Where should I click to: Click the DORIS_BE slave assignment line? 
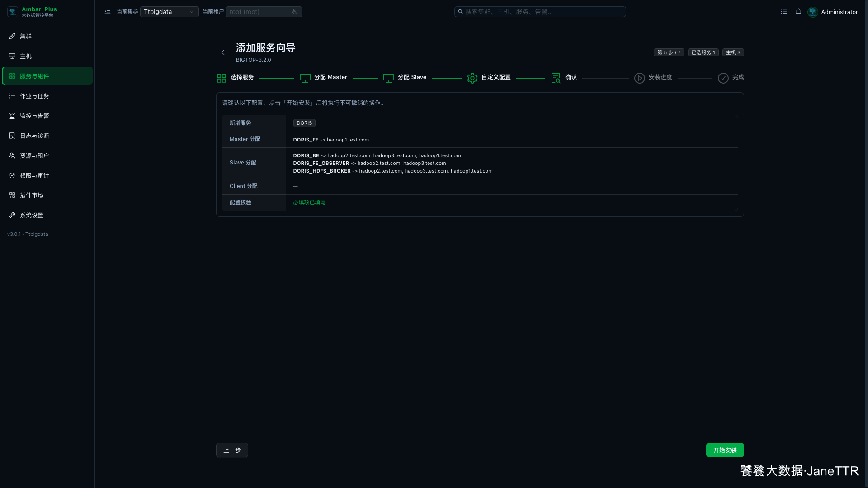(x=377, y=155)
